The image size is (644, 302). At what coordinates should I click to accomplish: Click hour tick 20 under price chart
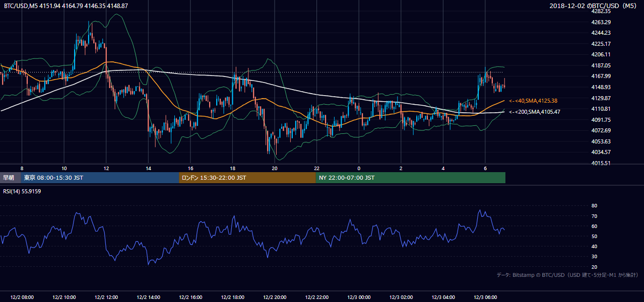275,168
